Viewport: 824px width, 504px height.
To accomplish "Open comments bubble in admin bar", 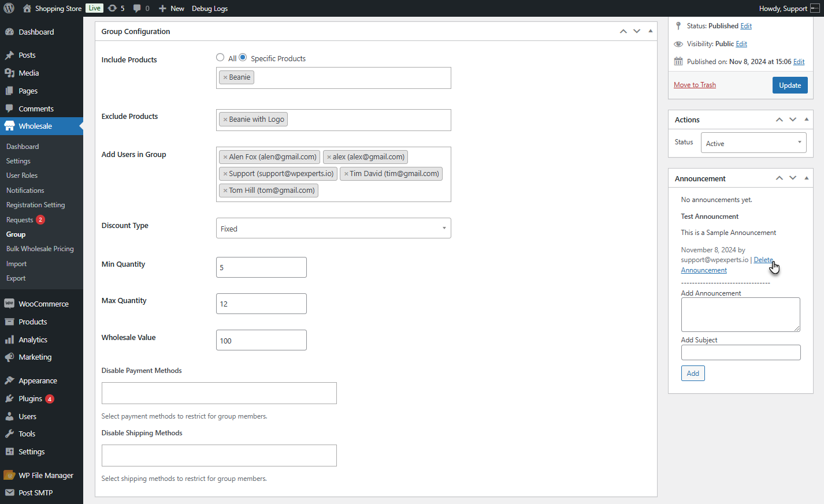I will tap(137, 8).
